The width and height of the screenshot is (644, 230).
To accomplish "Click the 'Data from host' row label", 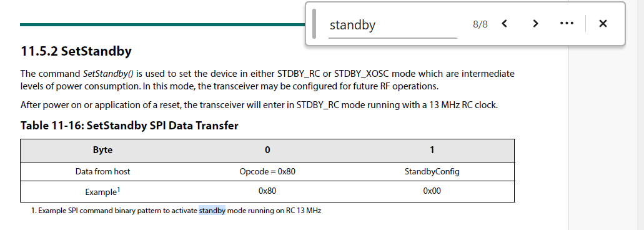I will tap(102, 171).
